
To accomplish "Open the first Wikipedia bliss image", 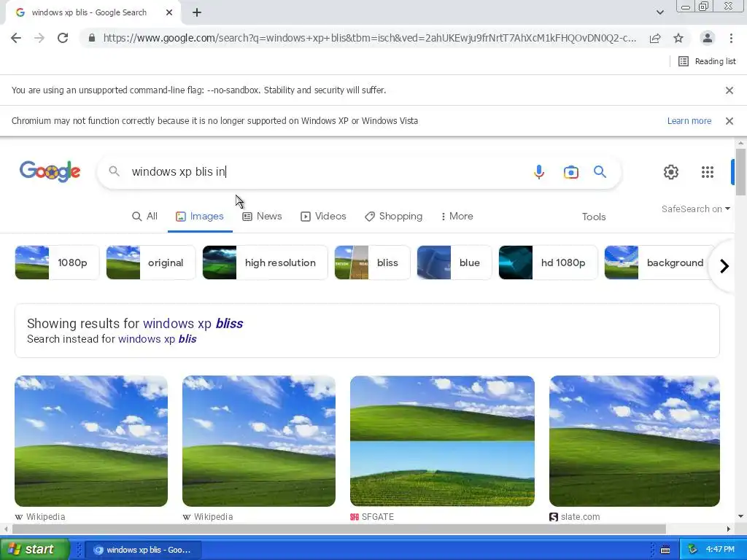I will [91, 441].
